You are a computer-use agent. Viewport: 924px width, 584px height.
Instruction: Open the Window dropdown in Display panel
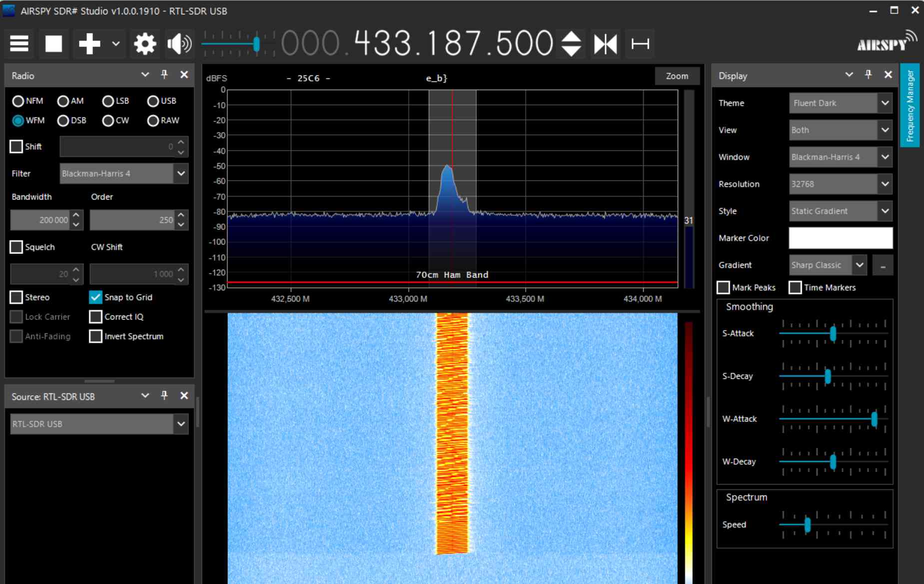841,157
